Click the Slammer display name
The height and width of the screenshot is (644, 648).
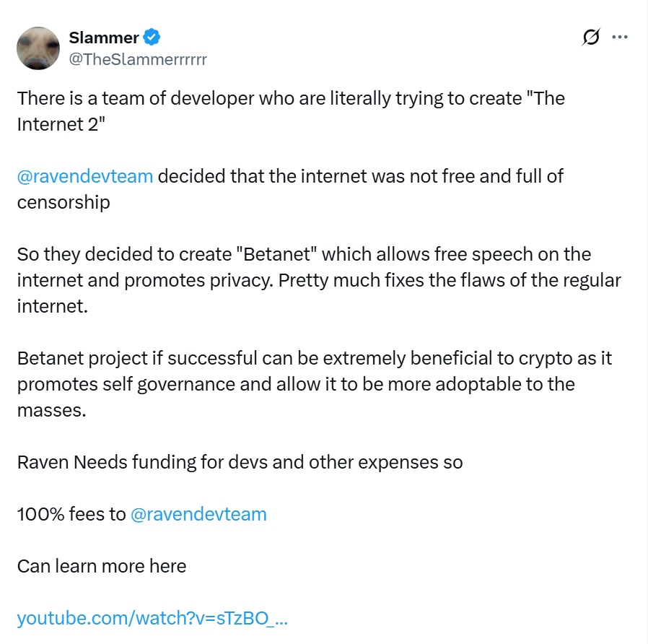tap(104, 38)
